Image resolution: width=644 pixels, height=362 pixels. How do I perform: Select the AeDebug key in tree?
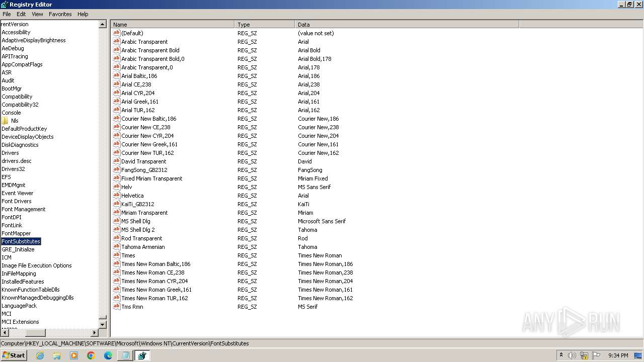13,48
